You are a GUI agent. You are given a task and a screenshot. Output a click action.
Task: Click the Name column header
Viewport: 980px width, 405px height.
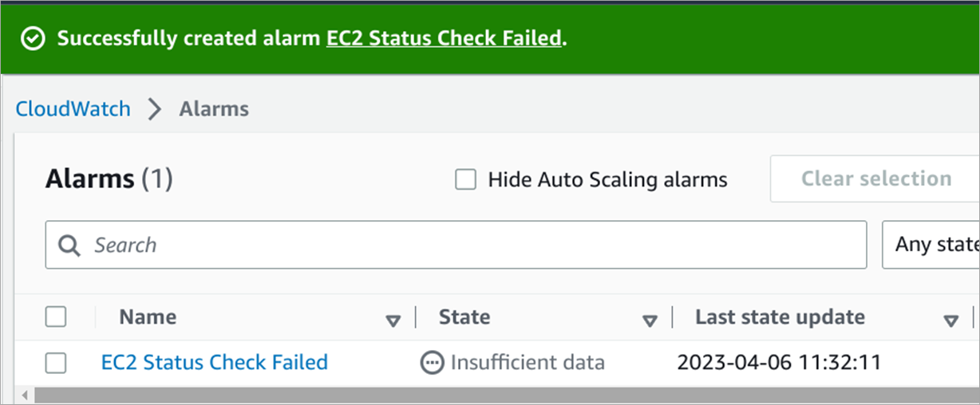(x=148, y=317)
